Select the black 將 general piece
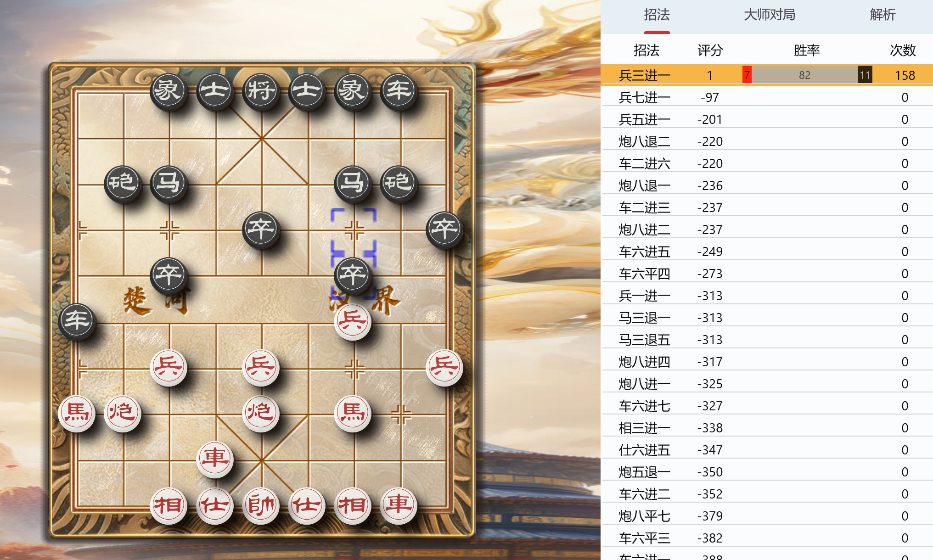Viewport: 933px width, 560px height. (261, 91)
